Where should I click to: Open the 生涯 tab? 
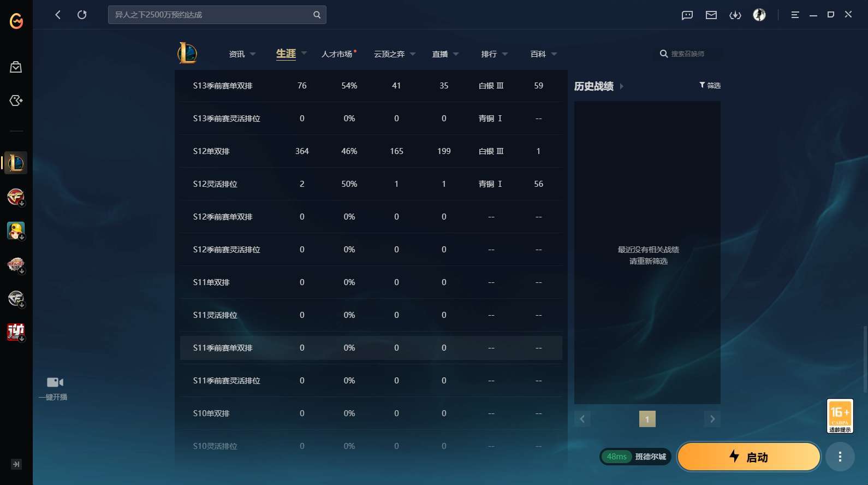286,54
